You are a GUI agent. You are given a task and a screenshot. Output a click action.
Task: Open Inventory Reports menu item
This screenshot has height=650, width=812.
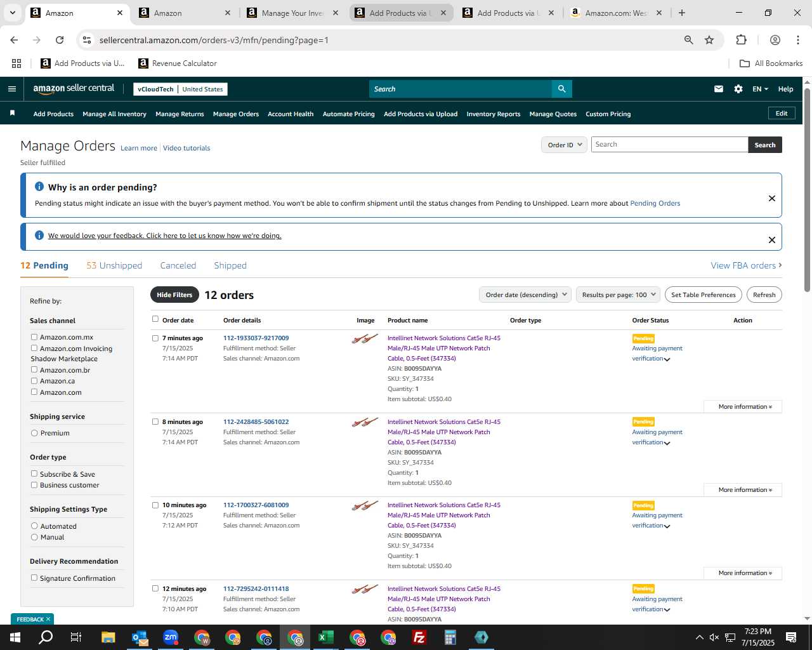click(x=494, y=114)
